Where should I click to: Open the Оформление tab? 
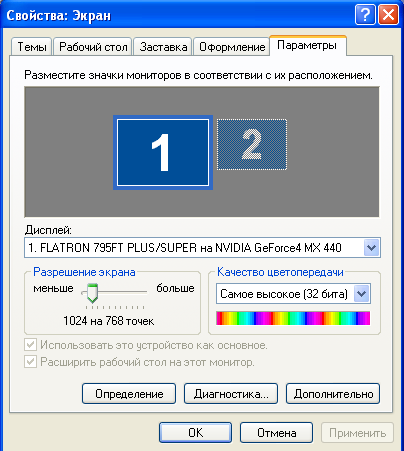(232, 47)
